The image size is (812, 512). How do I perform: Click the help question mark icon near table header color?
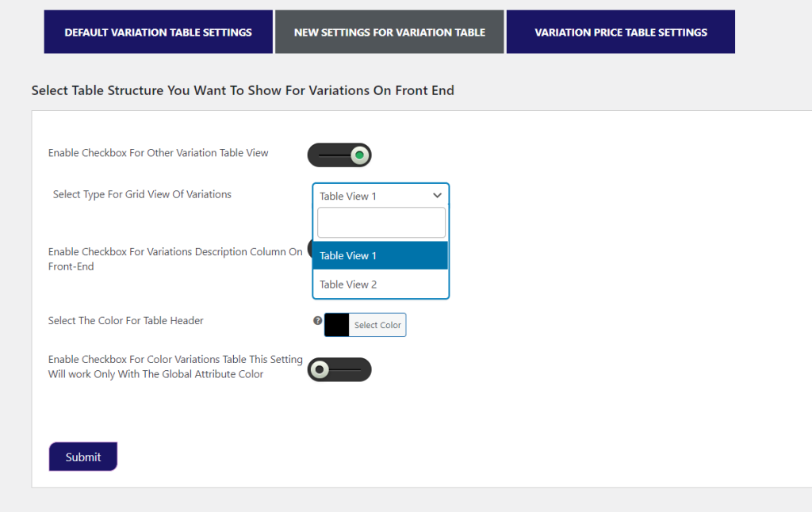pyautogui.click(x=317, y=320)
